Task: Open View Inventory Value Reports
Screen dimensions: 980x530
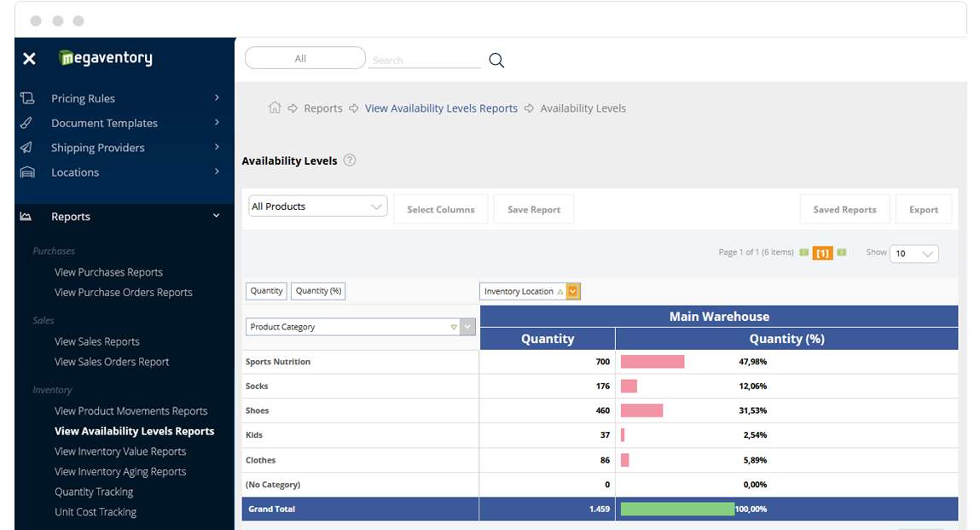Action: 120,451
